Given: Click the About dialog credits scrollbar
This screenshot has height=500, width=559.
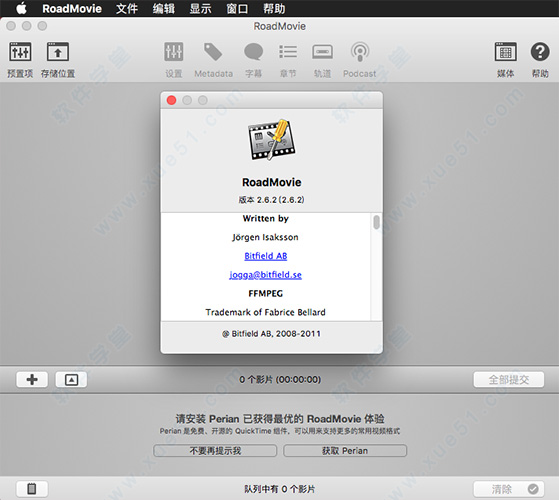Looking at the screenshot, I should coord(376,222).
